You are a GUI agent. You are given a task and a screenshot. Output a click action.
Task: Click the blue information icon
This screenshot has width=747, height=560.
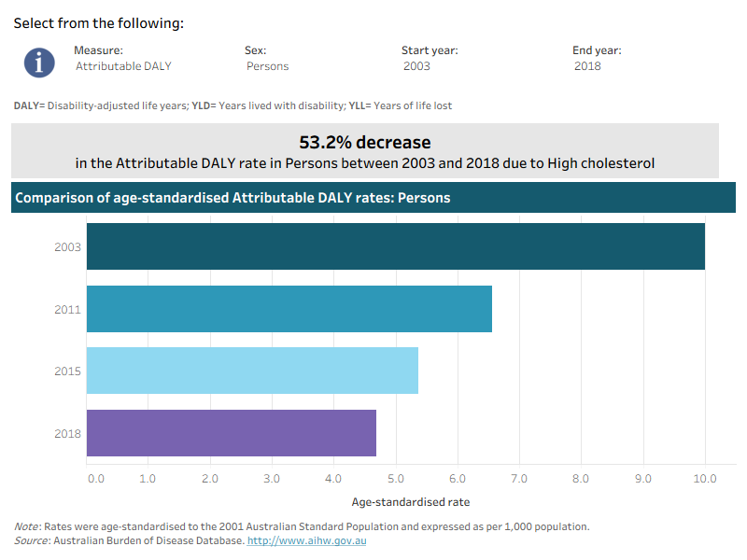point(39,63)
